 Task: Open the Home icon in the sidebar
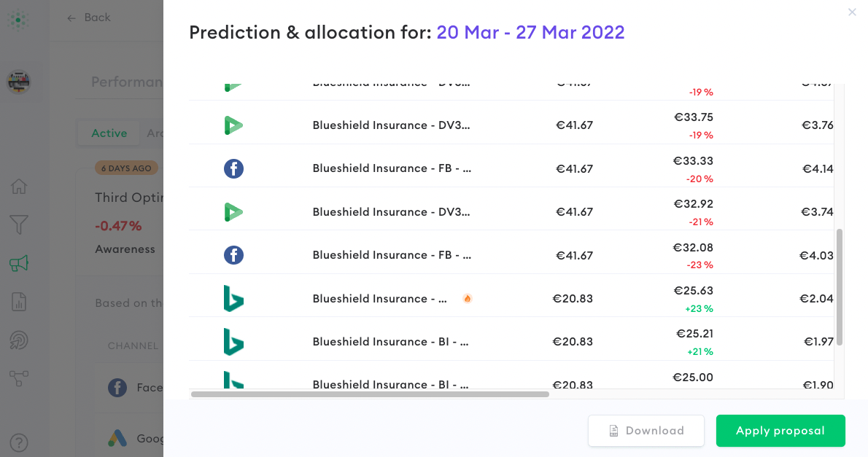coord(18,187)
